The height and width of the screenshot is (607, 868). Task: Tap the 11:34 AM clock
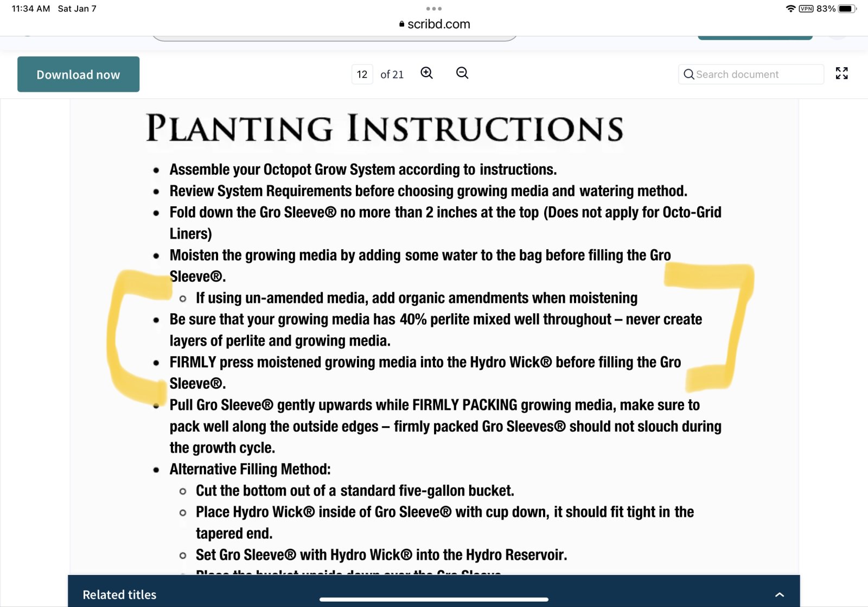(x=31, y=9)
